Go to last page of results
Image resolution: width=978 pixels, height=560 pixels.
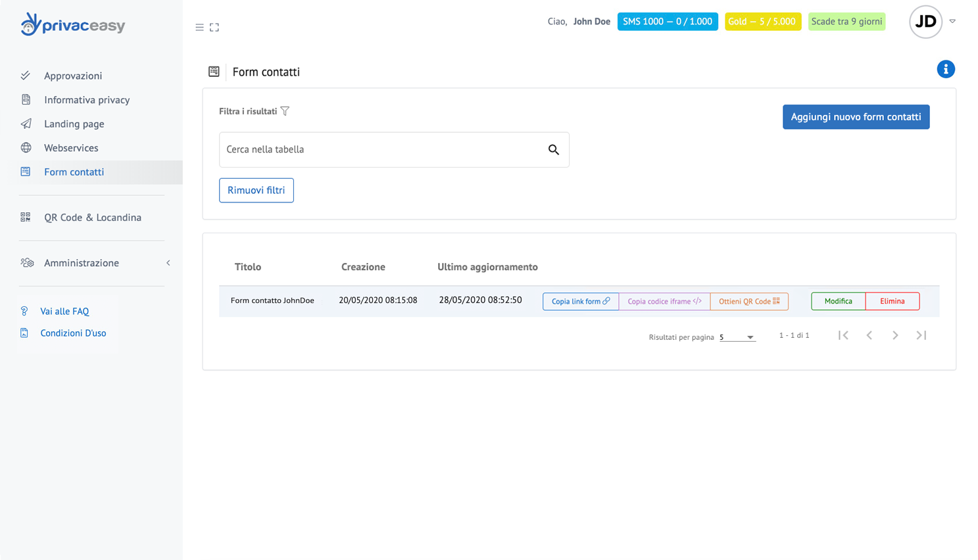click(x=921, y=335)
